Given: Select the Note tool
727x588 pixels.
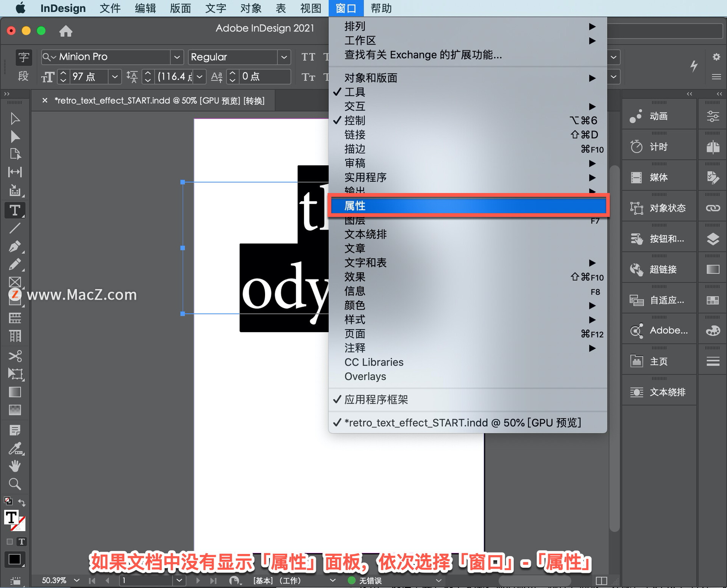Looking at the screenshot, I should coord(15,430).
